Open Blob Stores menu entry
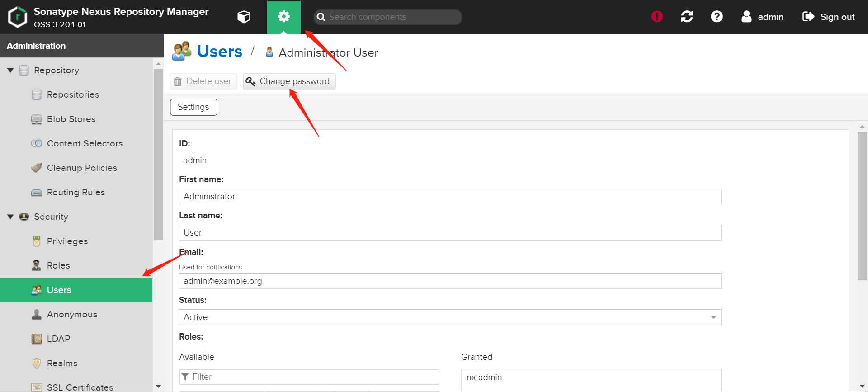 pos(71,119)
